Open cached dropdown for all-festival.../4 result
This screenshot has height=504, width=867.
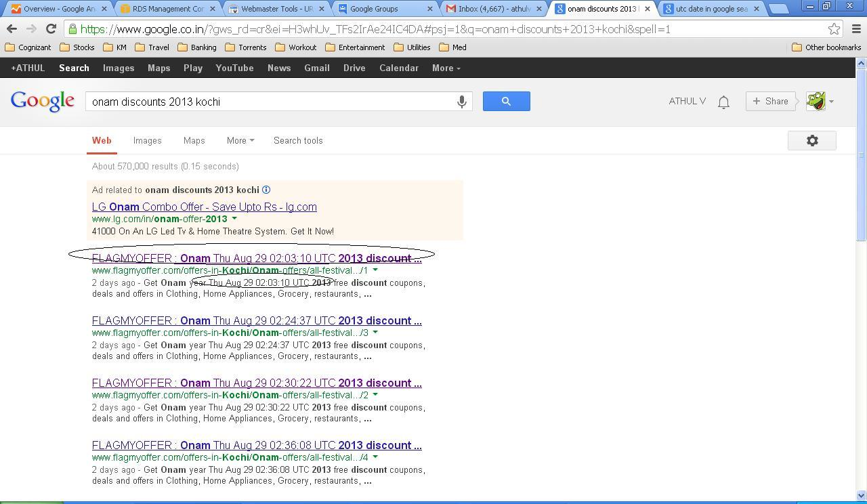click(375, 457)
